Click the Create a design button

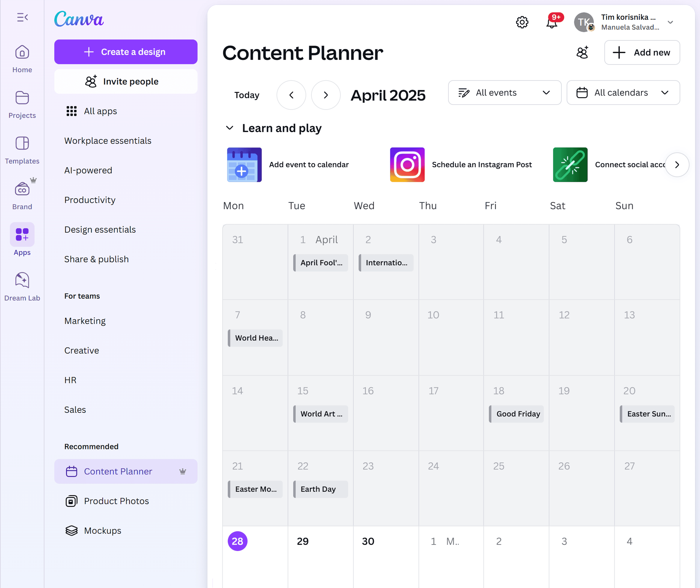[126, 52]
